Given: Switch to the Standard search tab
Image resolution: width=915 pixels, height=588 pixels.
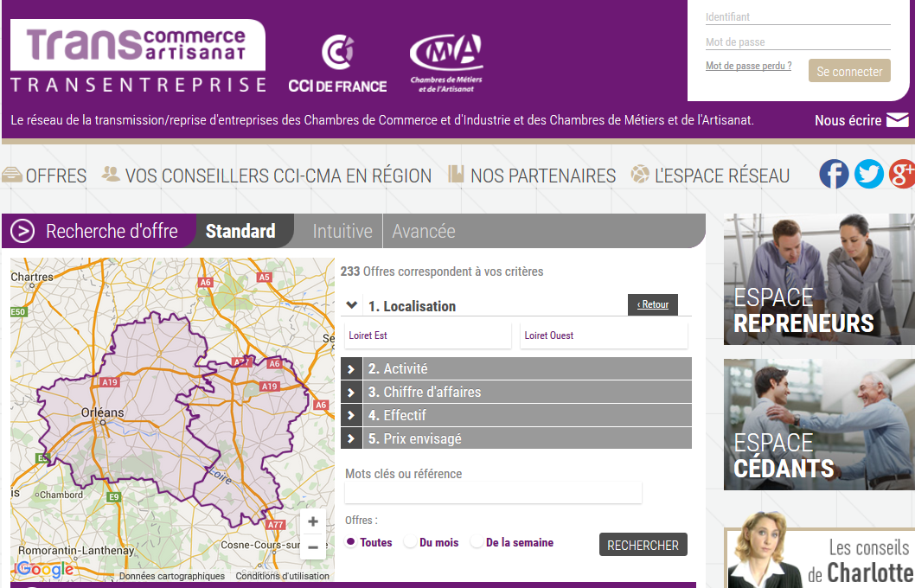Looking at the screenshot, I should (240, 231).
